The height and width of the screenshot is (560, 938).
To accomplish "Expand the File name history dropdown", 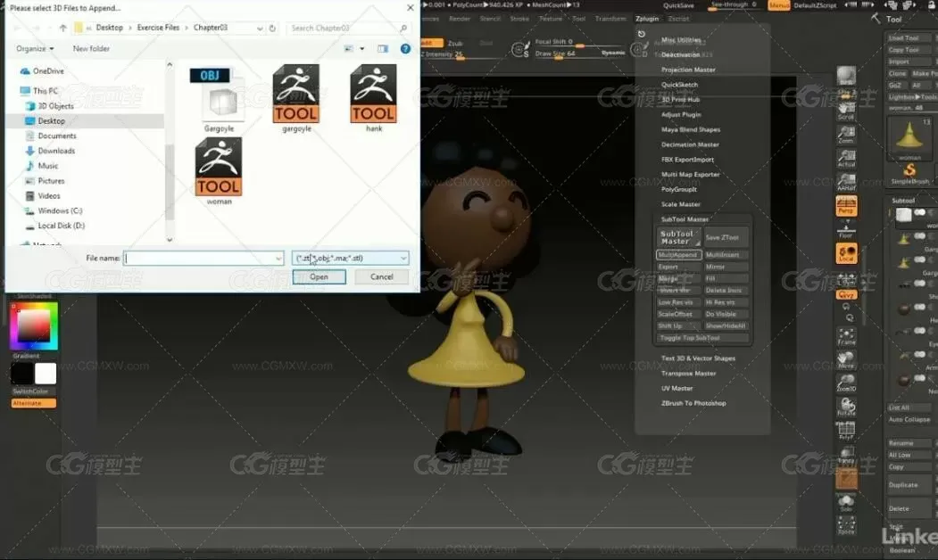I will pos(278,259).
